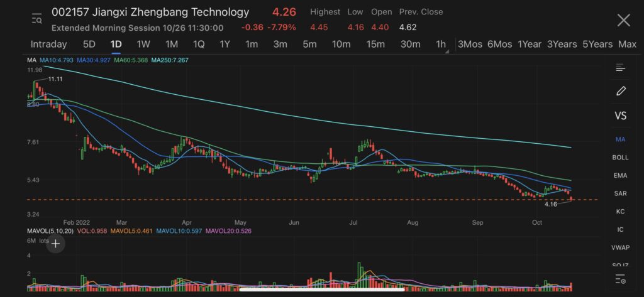
Task: Toggle the EMA indicator
Action: [x=620, y=176]
